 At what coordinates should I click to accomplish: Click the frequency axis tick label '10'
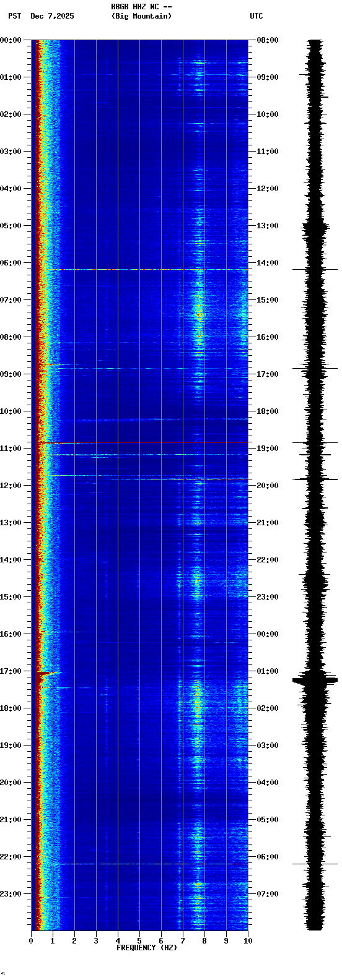pyautogui.click(x=248, y=941)
